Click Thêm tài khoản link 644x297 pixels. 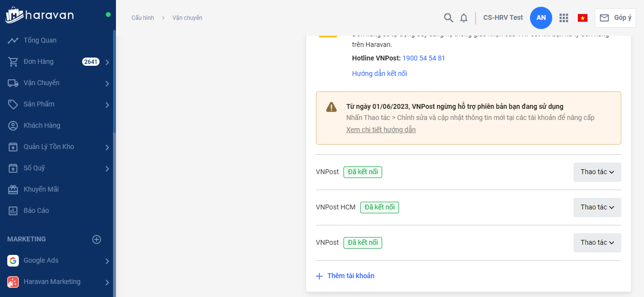[x=350, y=276]
